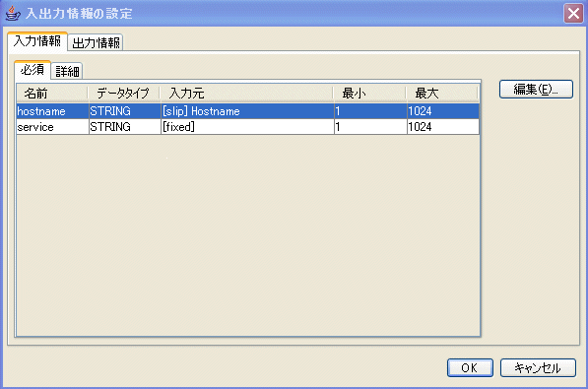
Task: Click the データタイプ column header
Action: point(124,93)
